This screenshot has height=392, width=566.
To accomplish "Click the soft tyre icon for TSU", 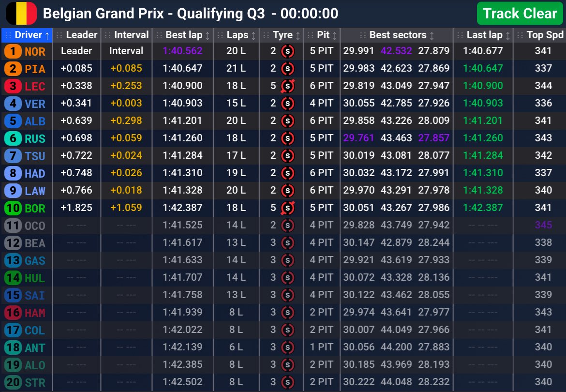I will [288, 156].
